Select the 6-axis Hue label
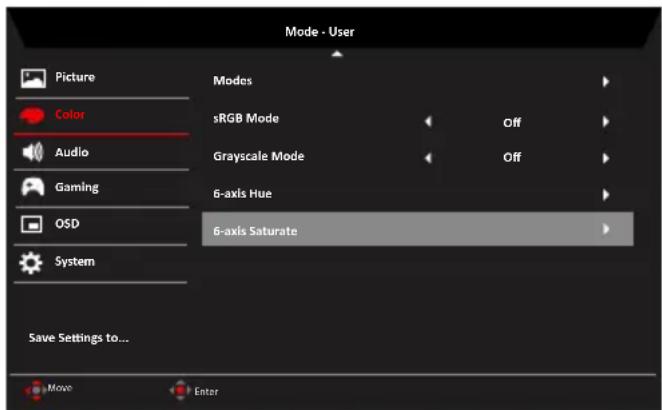Image resolution: width=662 pixels, height=410 pixels. point(242,193)
